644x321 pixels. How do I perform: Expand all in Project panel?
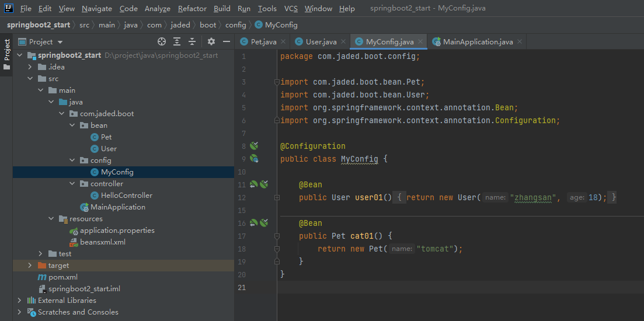pos(177,41)
